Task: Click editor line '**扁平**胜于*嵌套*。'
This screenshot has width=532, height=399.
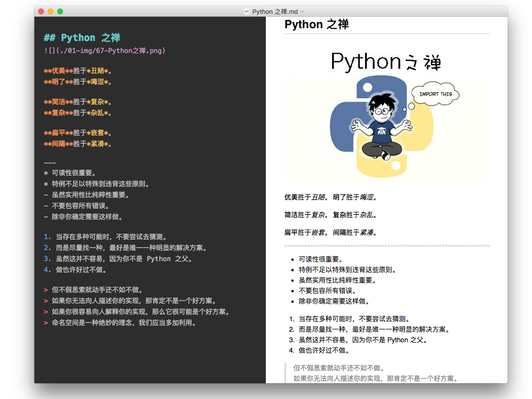Action: (78, 133)
